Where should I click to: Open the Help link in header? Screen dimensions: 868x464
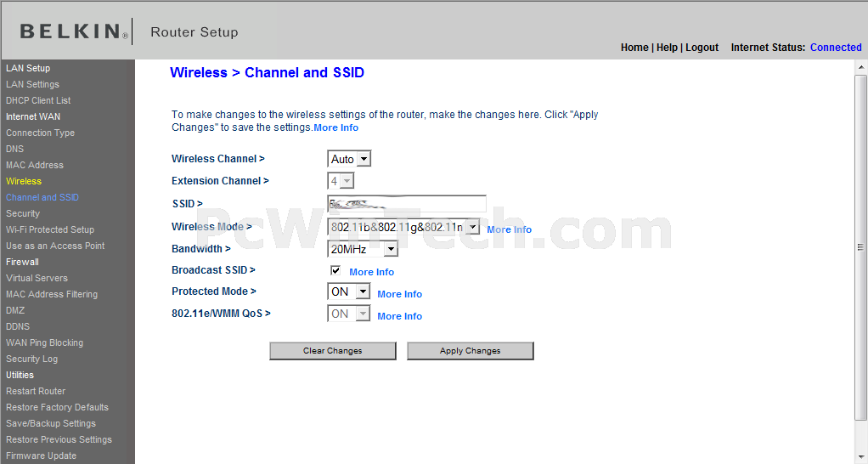pos(667,48)
